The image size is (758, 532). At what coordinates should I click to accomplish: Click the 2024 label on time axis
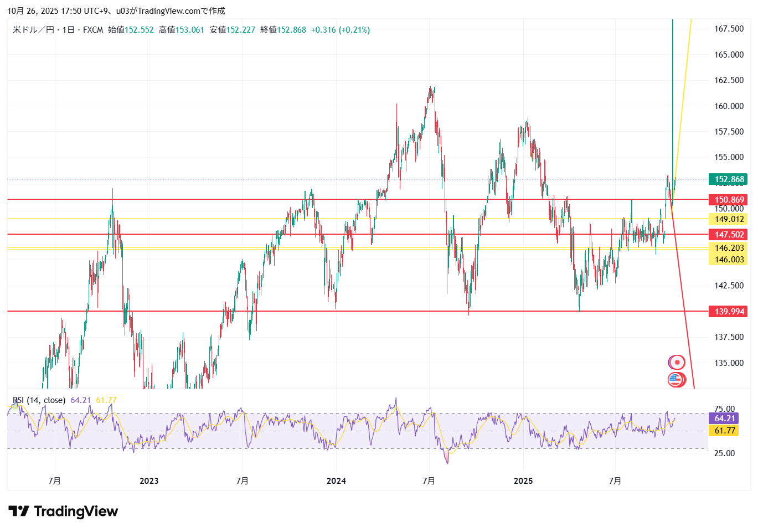pyautogui.click(x=336, y=481)
